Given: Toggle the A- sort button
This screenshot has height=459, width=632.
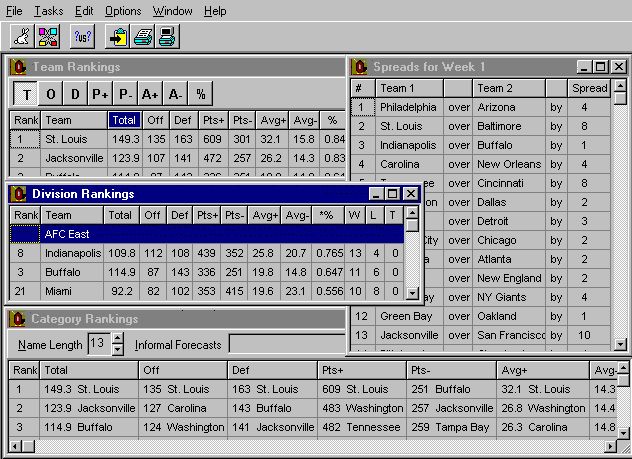Looking at the screenshot, I should tap(175, 94).
